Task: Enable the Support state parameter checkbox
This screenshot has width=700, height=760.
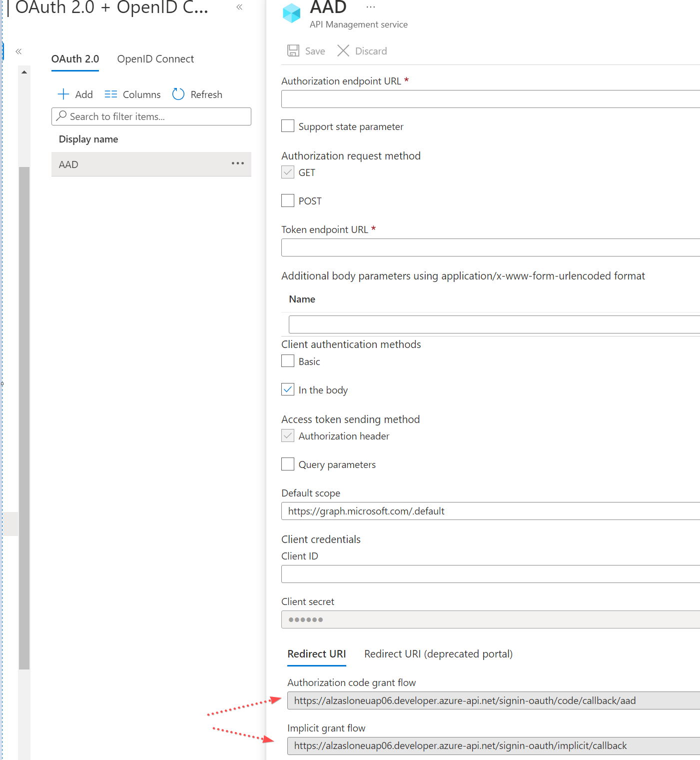Action: (287, 126)
